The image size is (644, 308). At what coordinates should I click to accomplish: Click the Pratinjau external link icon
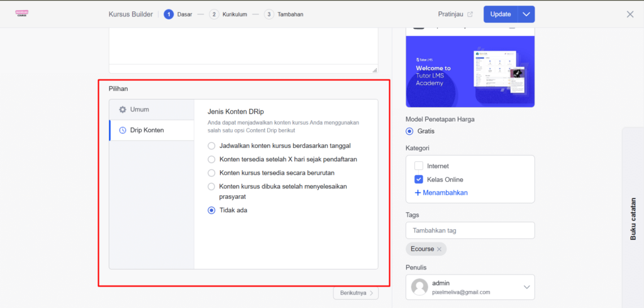click(470, 14)
